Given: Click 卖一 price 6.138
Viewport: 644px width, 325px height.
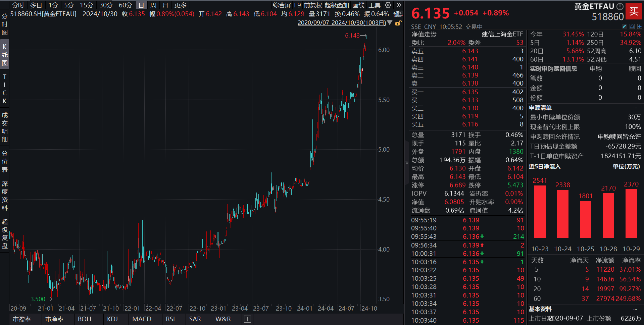Looking at the screenshot, I should (x=470, y=84).
